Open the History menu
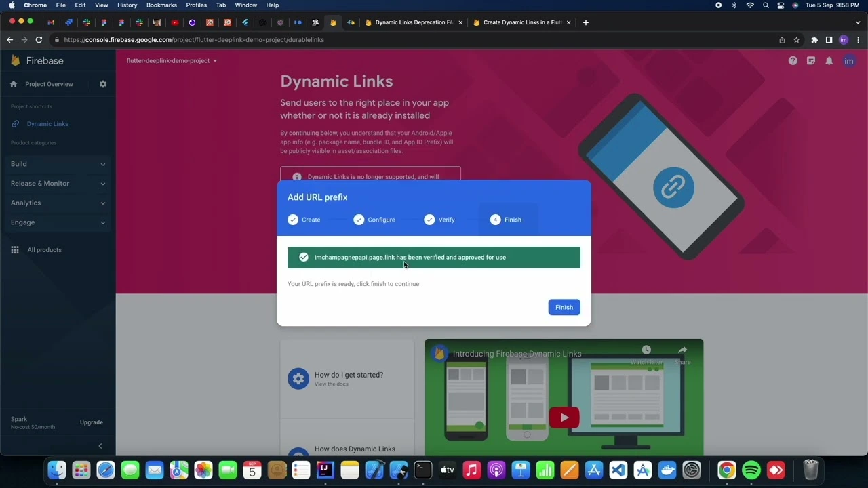 [127, 5]
